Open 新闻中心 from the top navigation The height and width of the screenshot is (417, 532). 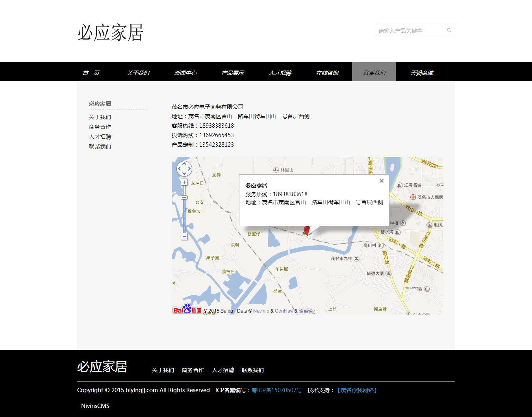(x=185, y=73)
